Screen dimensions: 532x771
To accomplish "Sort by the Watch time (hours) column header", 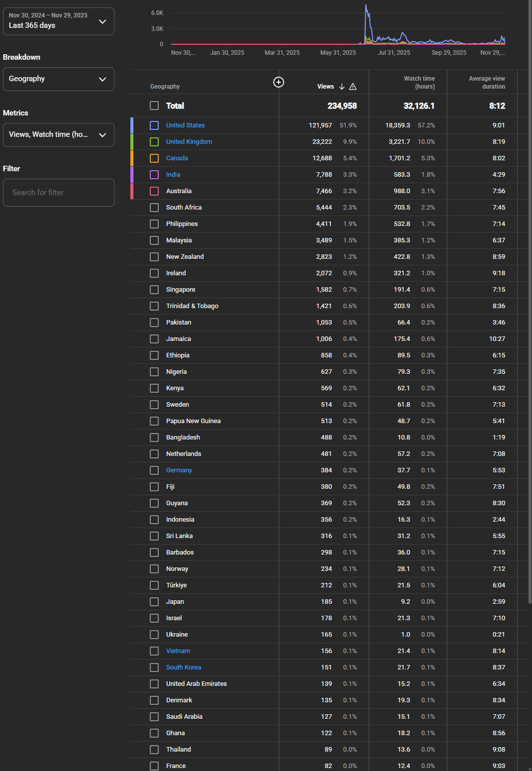I will tap(419, 83).
